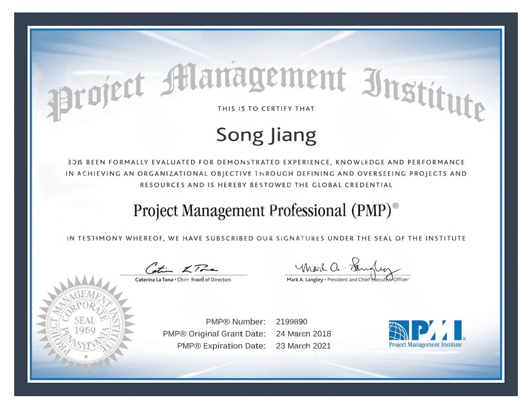Click the 'PMP® Expiration Date:' label

coord(221,346)
